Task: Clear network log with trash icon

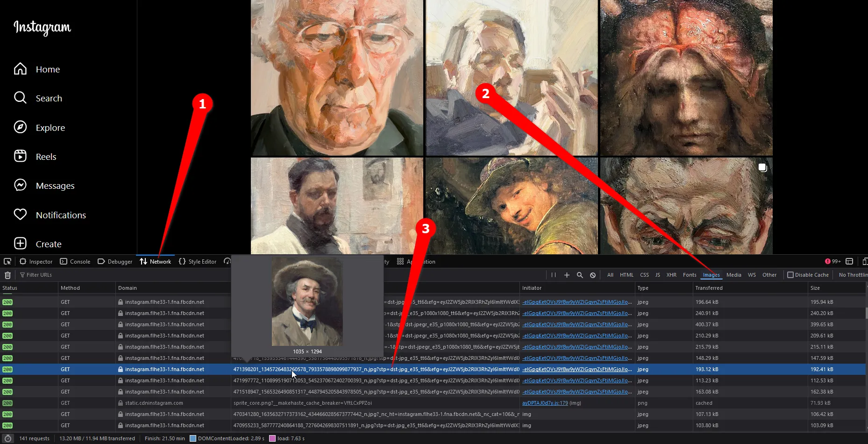Action: click(7, 275)
